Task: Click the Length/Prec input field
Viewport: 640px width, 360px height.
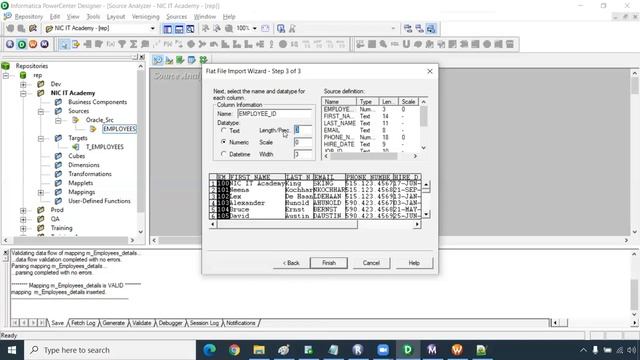Action: [x=302, y=130]
